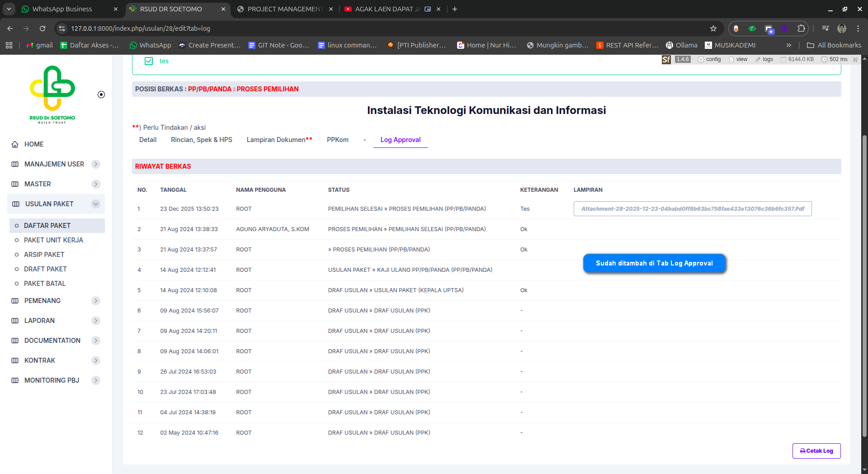This screenshot has width=868, height=474.
Task: Switch to the Rincian, Spek & HPS tab
Action: coord(201,140)
